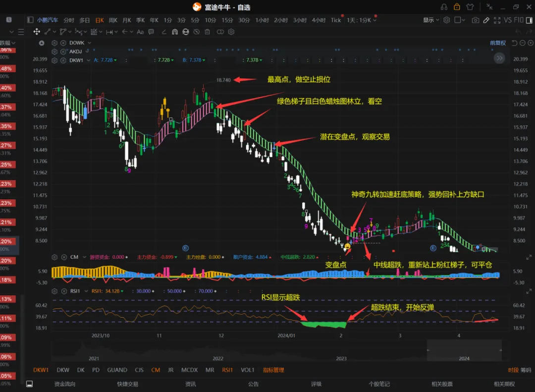Click 指标管理 indicator management link
Viewport: 535px width, 392px height.
(x=273, y=370)
